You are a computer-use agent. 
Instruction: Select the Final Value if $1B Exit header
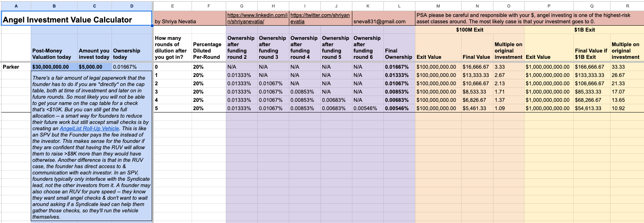coord(592,47)
